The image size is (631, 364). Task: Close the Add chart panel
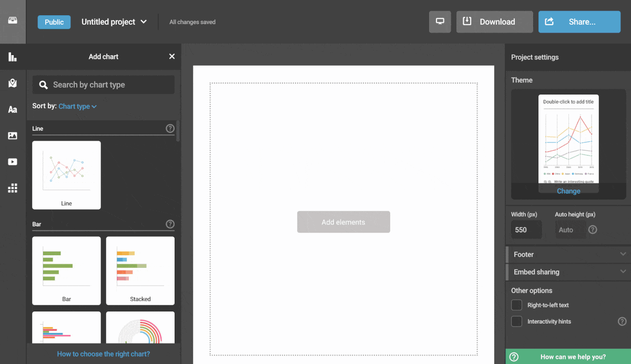click(172, 57)
